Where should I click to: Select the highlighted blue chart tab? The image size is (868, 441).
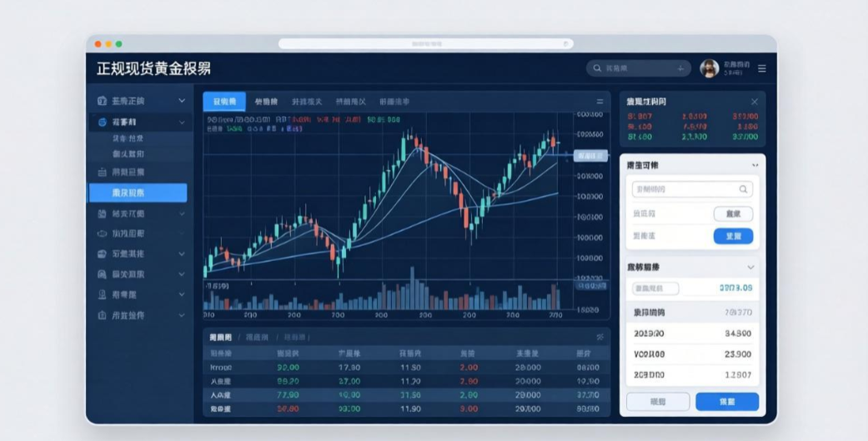click(224, 102)
